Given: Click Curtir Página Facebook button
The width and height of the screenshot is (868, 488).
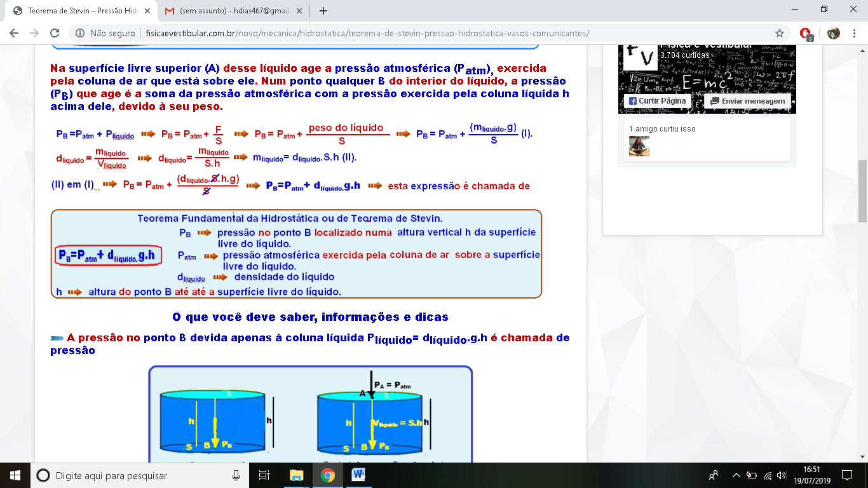Looking at the screenshot, I should pyautogui.click(x=658, y=101).
